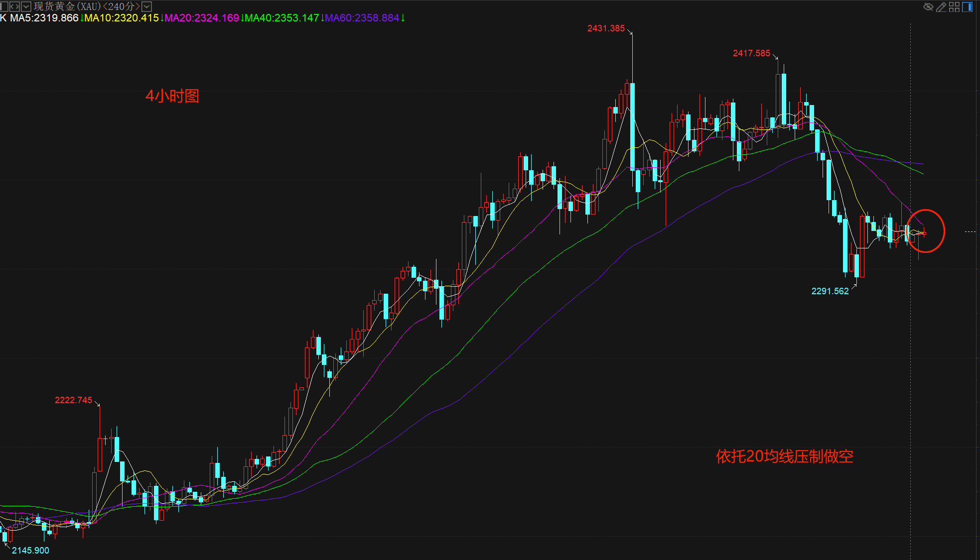Screen dimensions: 980x560
Task: Select the 依托20均线压制做空 text annotation
Action: [784, 456]
